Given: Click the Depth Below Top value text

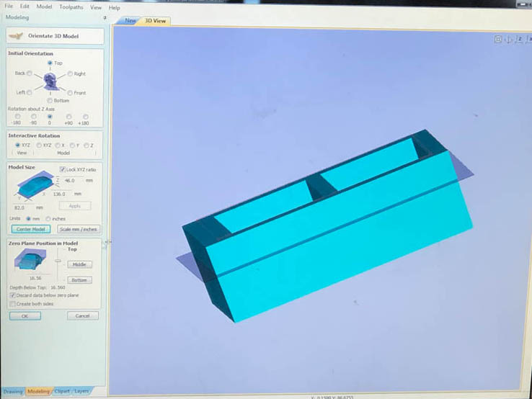Looking at the screenshot, I should (x=58, y=287).
